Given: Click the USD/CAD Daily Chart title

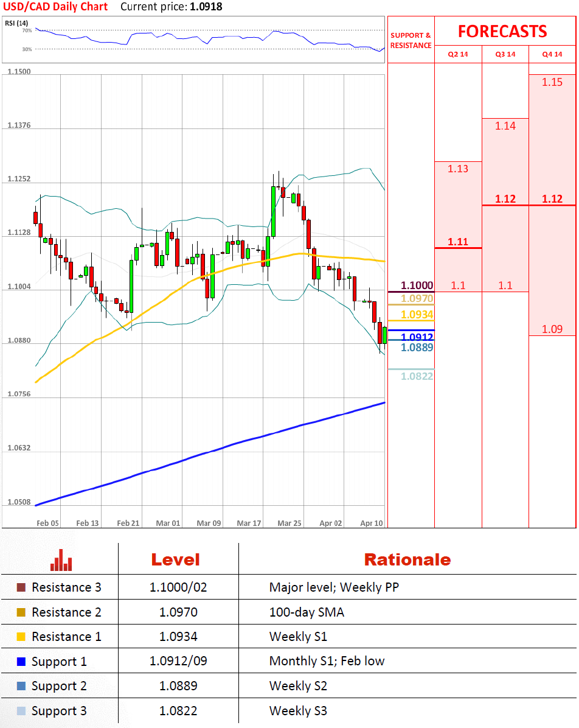Looking at the screenshot, I should pyautogui.click(x=55, y=7).
